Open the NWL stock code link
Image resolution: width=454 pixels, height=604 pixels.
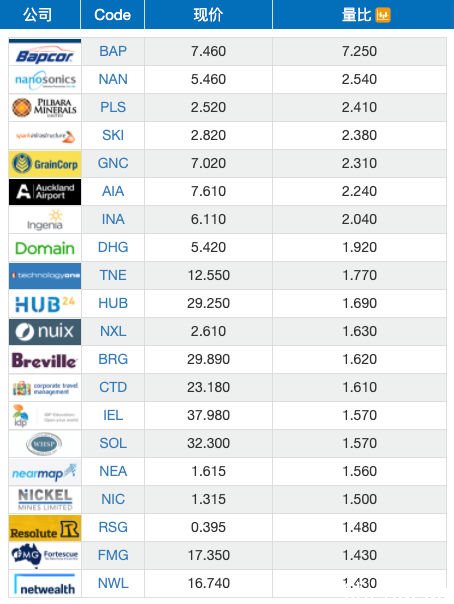click(113, 583)
